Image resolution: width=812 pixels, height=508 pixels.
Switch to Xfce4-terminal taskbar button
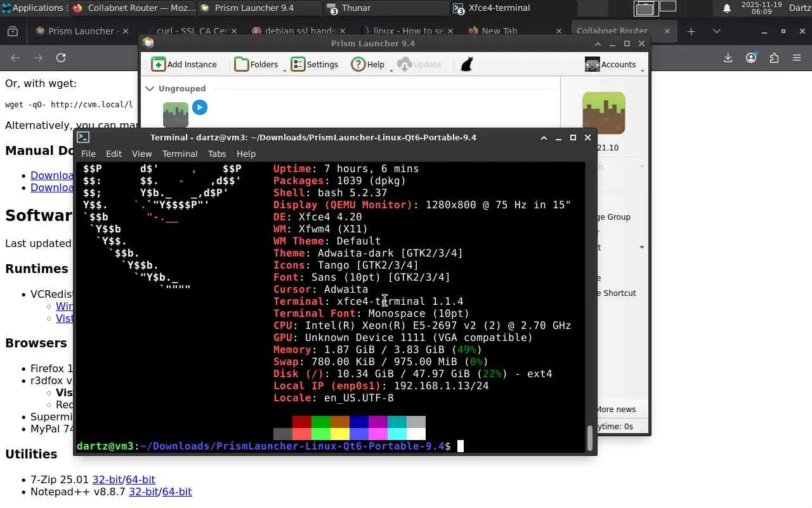[x=513, y=8]
